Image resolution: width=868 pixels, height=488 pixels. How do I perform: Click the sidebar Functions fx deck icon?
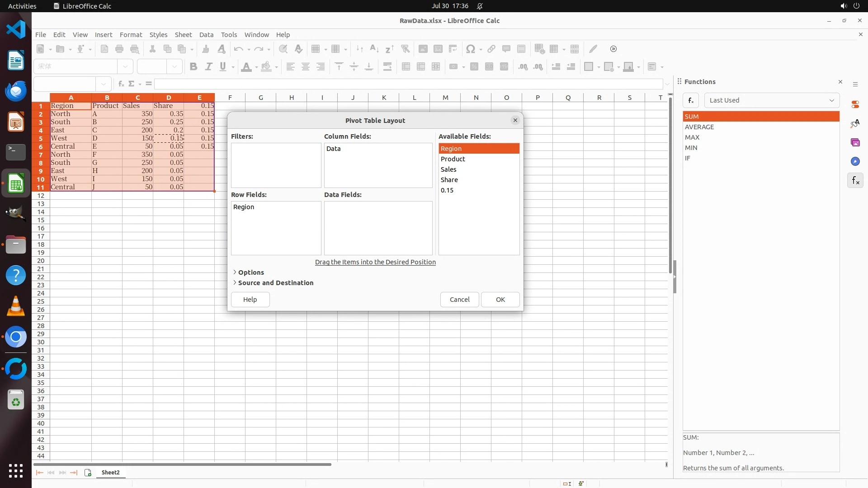855,181
